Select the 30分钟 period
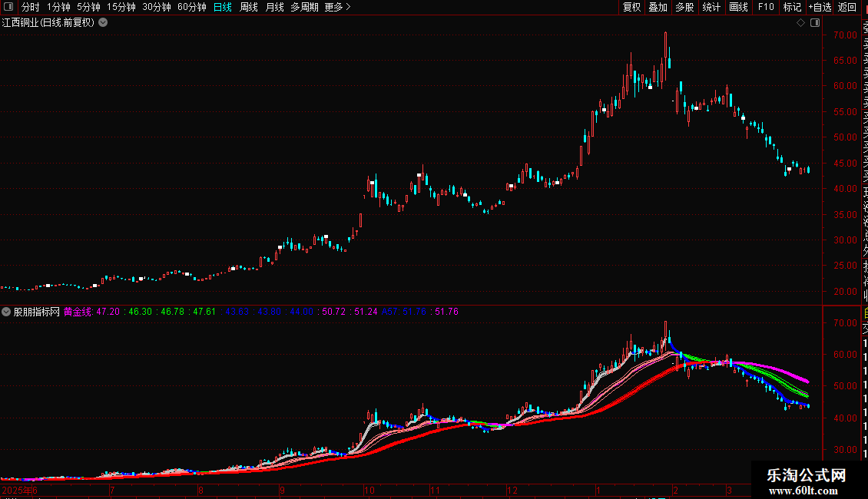 click(157, 7)
